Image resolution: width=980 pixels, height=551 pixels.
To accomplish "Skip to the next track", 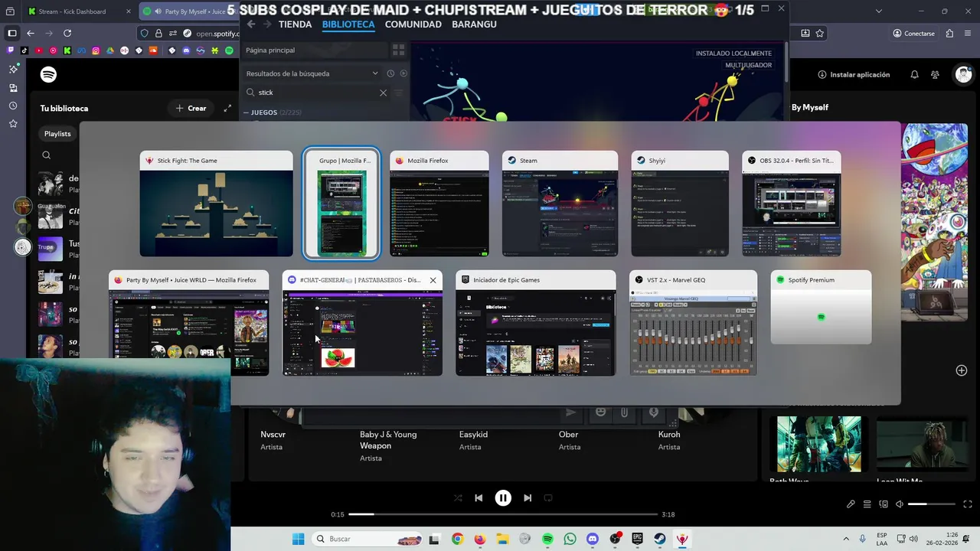I will 528,497.
